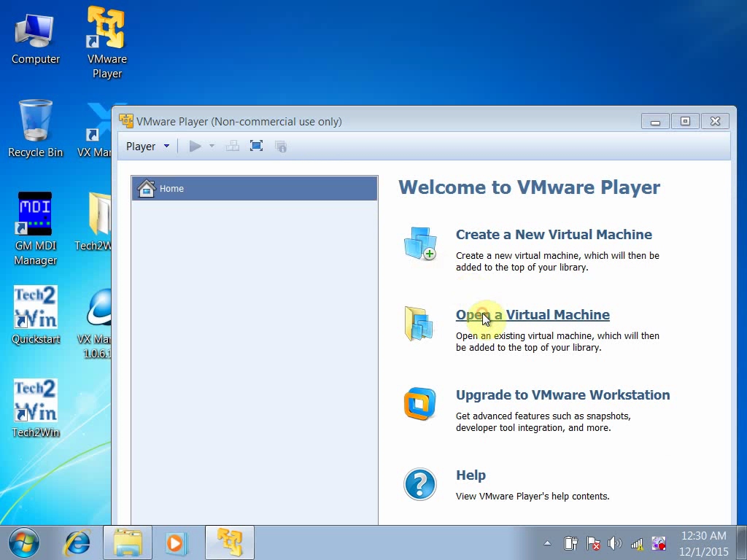Click the blue question mark Help icon
747x560 pixels.
click(x=419, y=484)
